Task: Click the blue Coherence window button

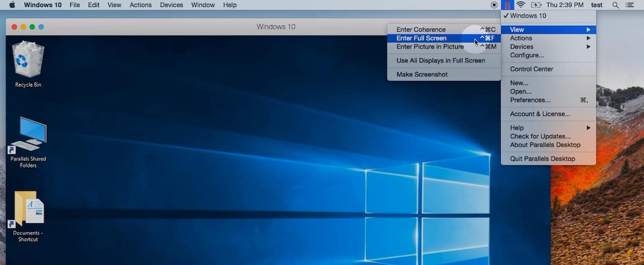Action: [x=41, y=27]
